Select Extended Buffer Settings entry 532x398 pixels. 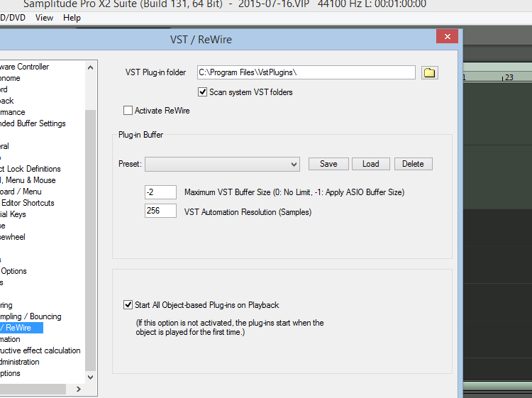click(x=33, y=123)
